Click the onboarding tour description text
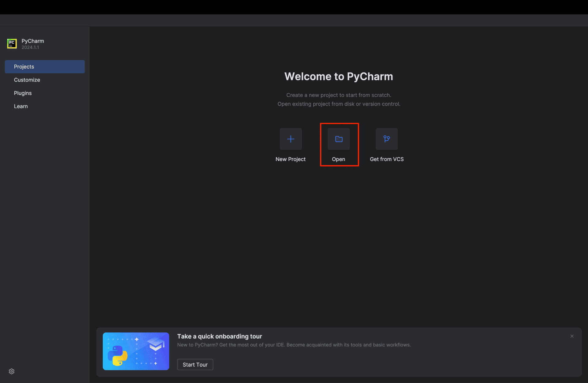The image size is (588, 383). [294, 345]
